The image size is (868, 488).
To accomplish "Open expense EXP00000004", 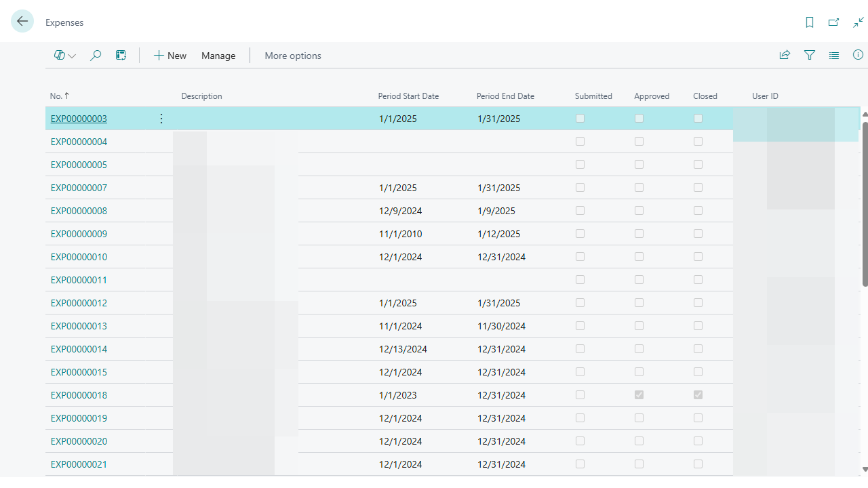I will click(79, 142).
